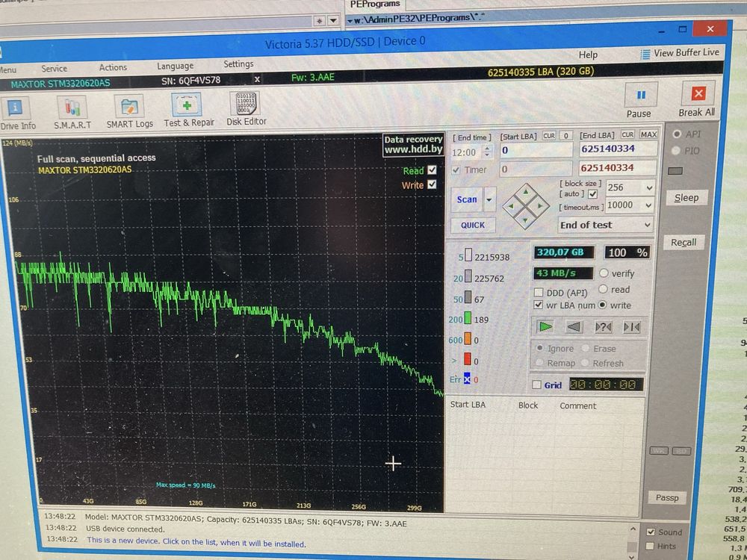Click the diamond navigation arrows control
The width and height of the screenshot is (747, 560).
(525, 206)
